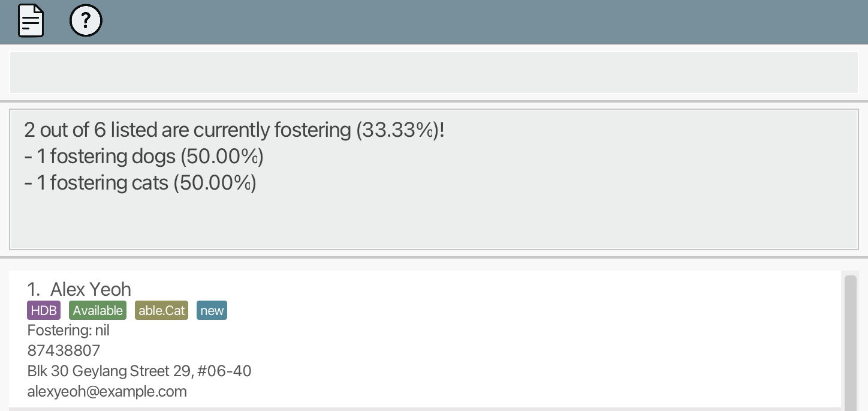The width and height of the screenshot is (868, 411).
Task: Click phone number 87438807
Action: (x=64, y=350)
